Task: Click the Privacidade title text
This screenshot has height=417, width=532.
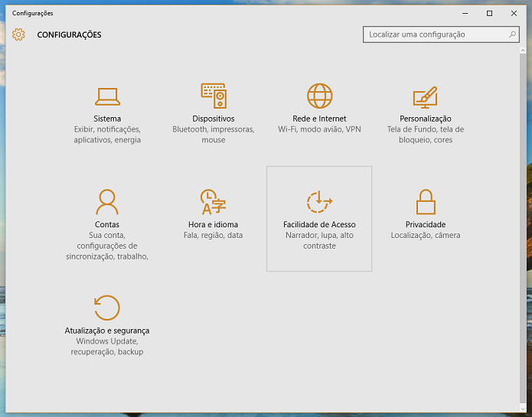Action: pyautogui.click(x=426, y=224)
